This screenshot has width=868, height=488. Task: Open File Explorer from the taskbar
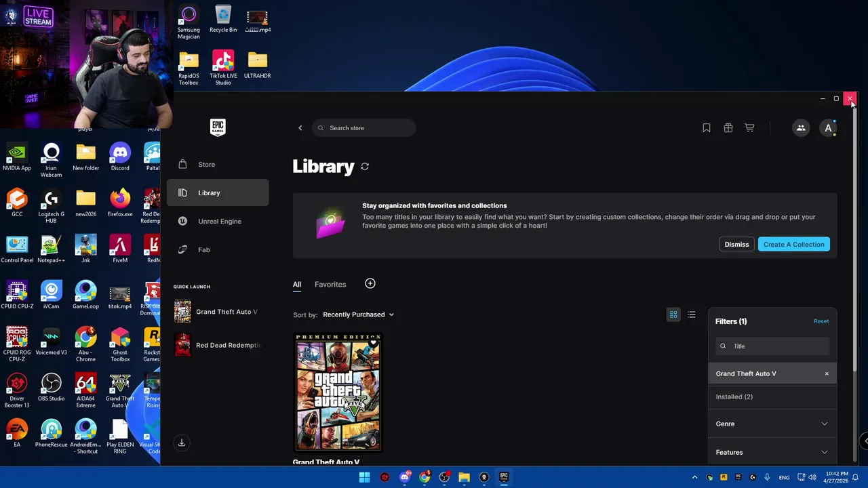[x=464, y=477]
